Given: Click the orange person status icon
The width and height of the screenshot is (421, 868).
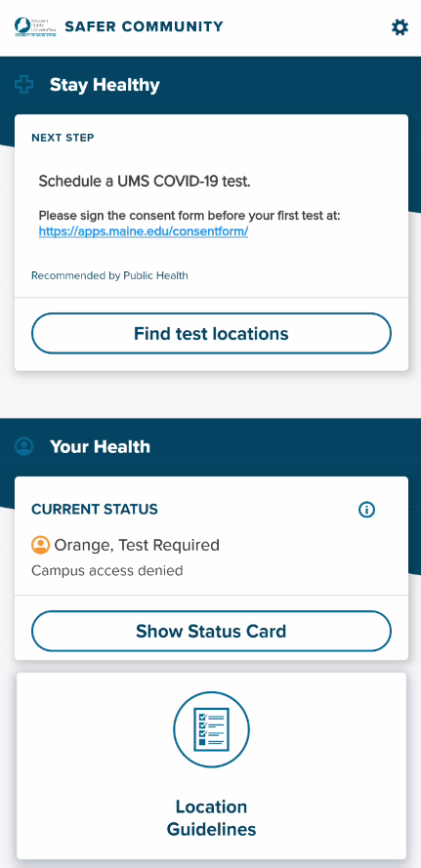Looking at the screenshot, I should (x=40, y=545).
